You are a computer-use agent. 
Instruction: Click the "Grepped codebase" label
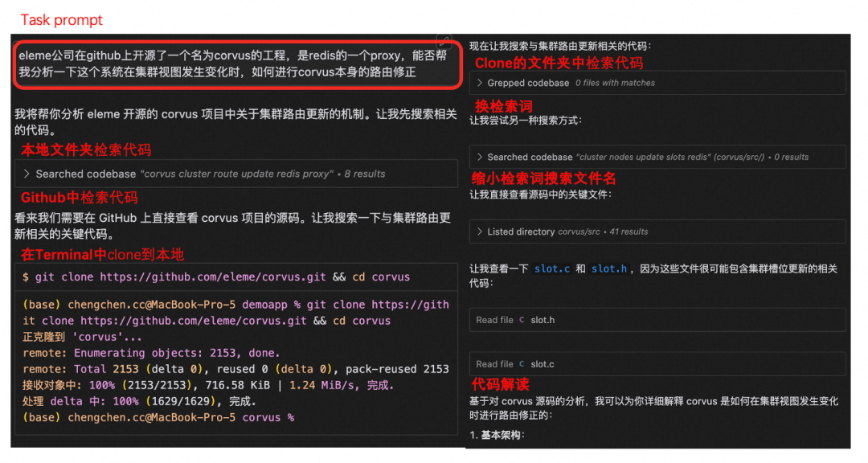(528, 83)
